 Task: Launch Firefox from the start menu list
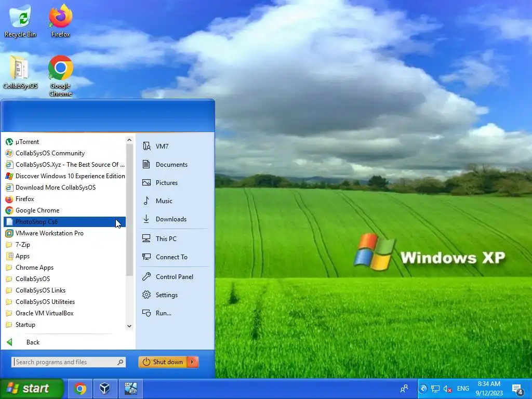64,199
